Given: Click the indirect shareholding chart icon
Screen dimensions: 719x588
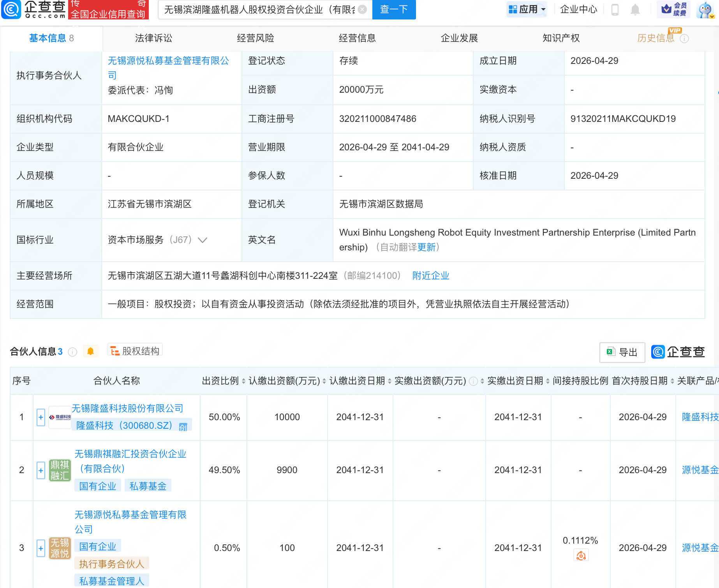Looking at the screenshot, I should coord(581,556).
